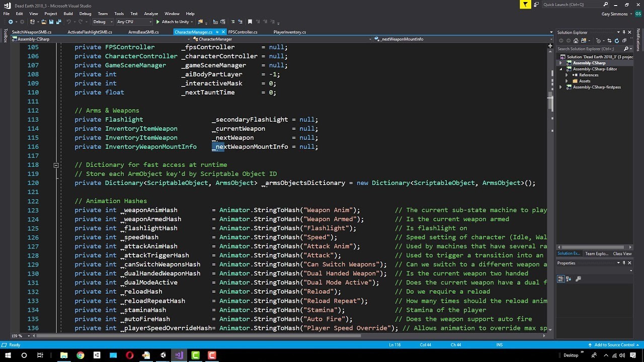Open the Analyze menu
This screenshot has width=644, height=362.
click(151, 14)
